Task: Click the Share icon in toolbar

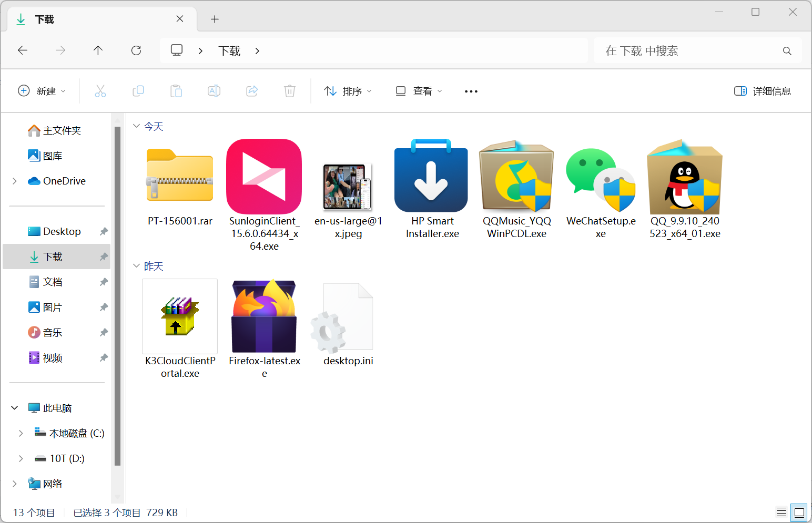Action: pyautogui.click(x=252, y=91)
